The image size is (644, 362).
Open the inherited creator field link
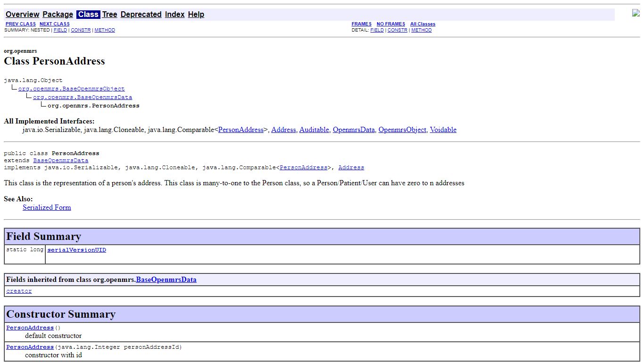19,291
